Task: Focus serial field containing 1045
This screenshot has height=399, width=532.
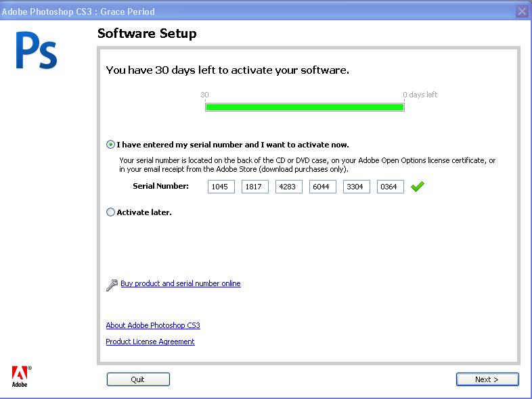Action: [x=221, y=187]
